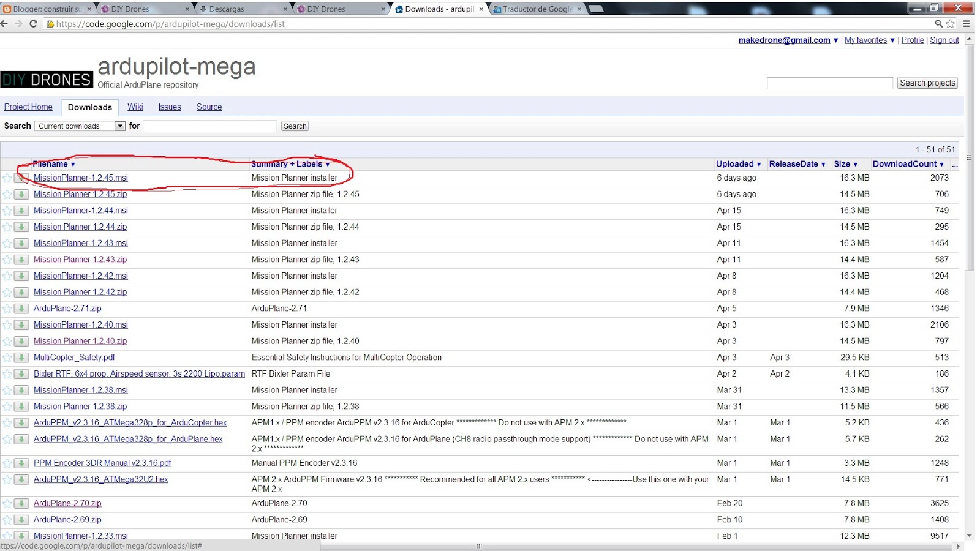
Task: Click the download arrow icon for MissionPlanner-1.2.42.msi
Action: tap(21, 276)
